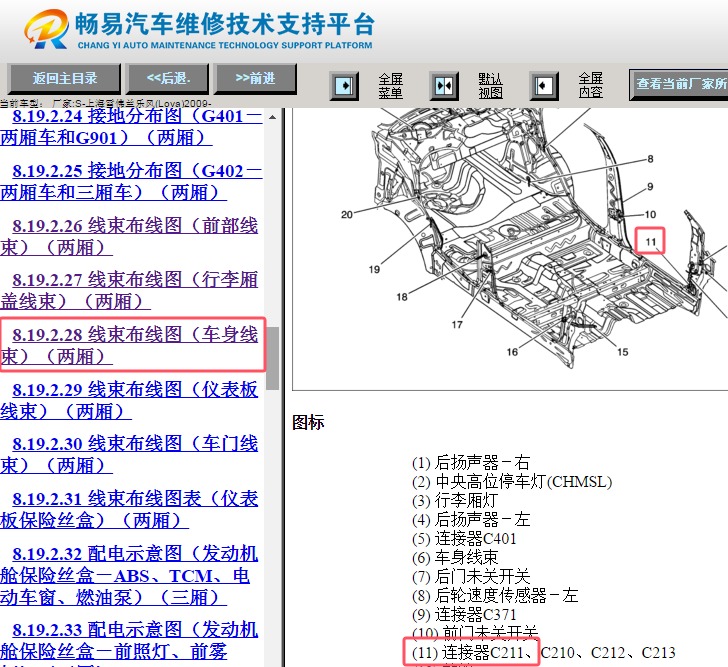Click legend item (3) 行李厢灯
Image resolution: width=728 pixels, height=667 pixels.
pyautogui.click(x=455, y=501)
